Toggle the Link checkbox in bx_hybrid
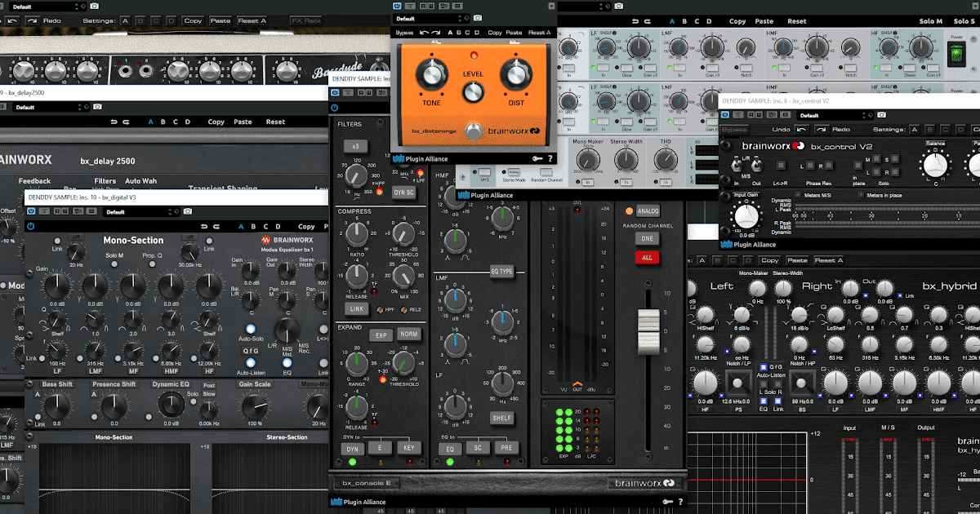This screenshot has height=514, width=980. point(899,295)
